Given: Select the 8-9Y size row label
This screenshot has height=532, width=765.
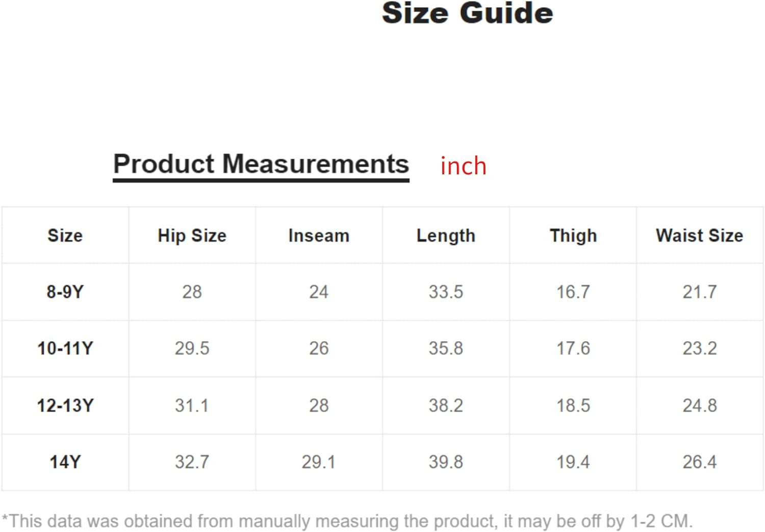Looking at the screenshot, I should coord(65,292).
